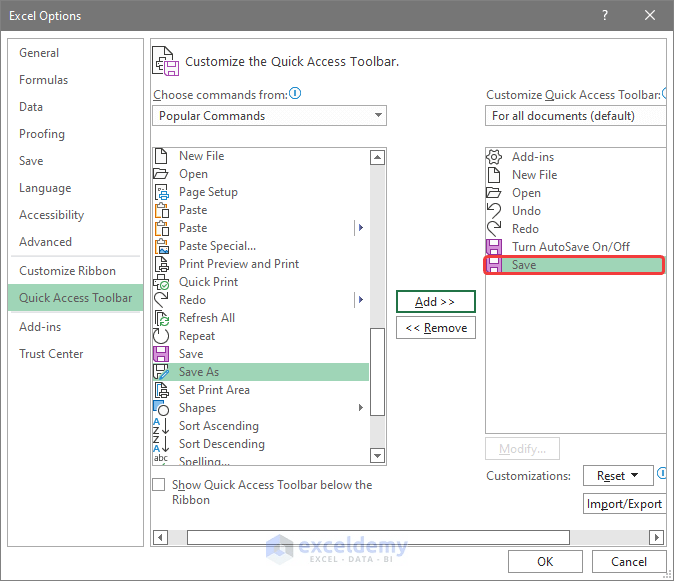Click the Import/Export button

624,504
